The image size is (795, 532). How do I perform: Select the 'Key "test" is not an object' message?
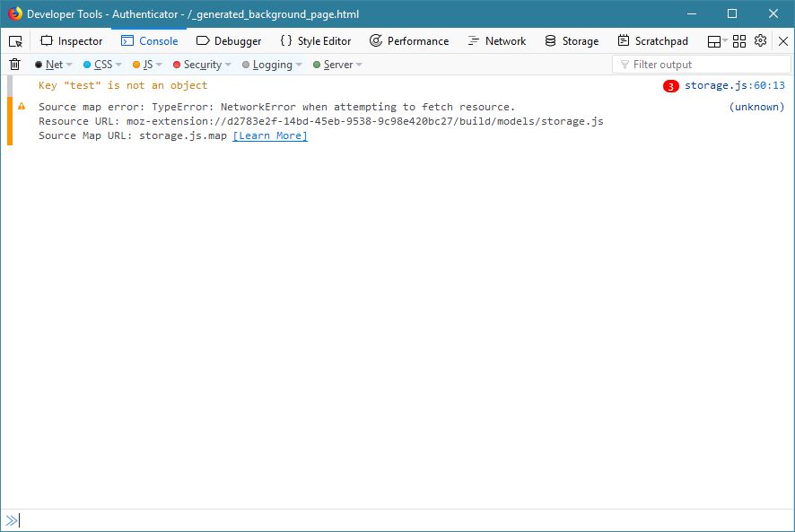coord(123,86)
